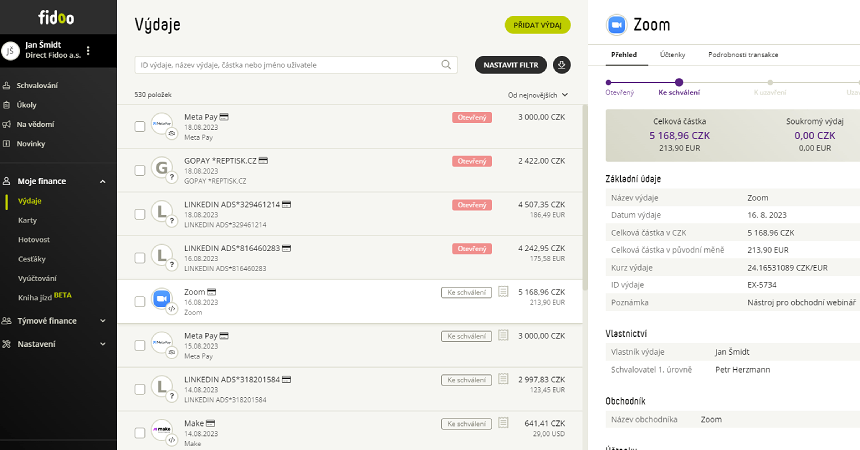The height and width of the screenshot is (450, 860).
Task: Click the Meta Pay 18.08.2023 merchant logo
Action: pyautogui.click(x=162, y=124)
